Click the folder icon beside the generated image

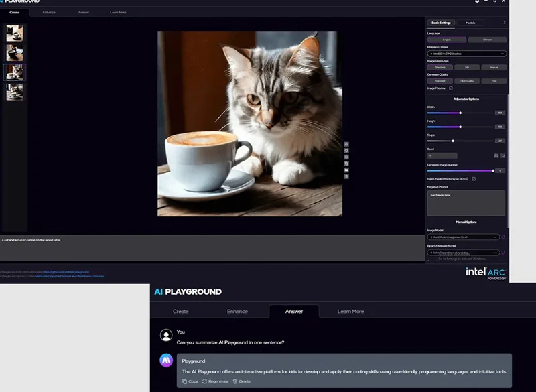(346, 170)
